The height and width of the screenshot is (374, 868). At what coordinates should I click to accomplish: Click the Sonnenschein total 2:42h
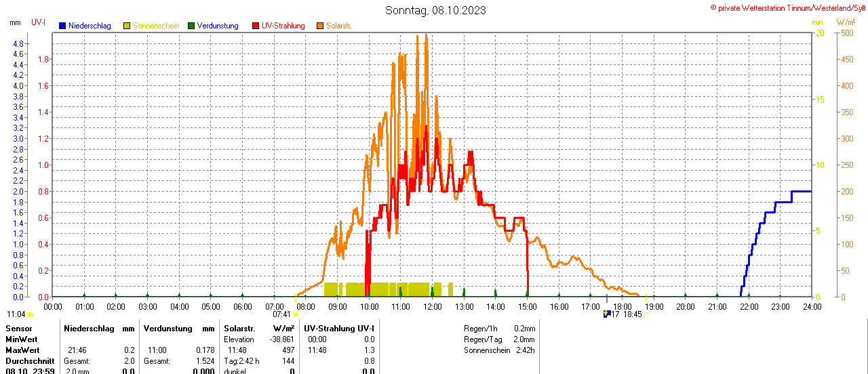tap(525, 350)
